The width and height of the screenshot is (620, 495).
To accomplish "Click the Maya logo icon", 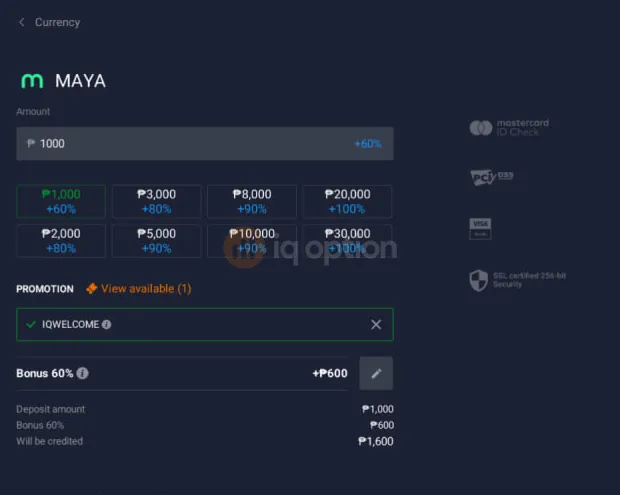I will [x=32, y=81].
